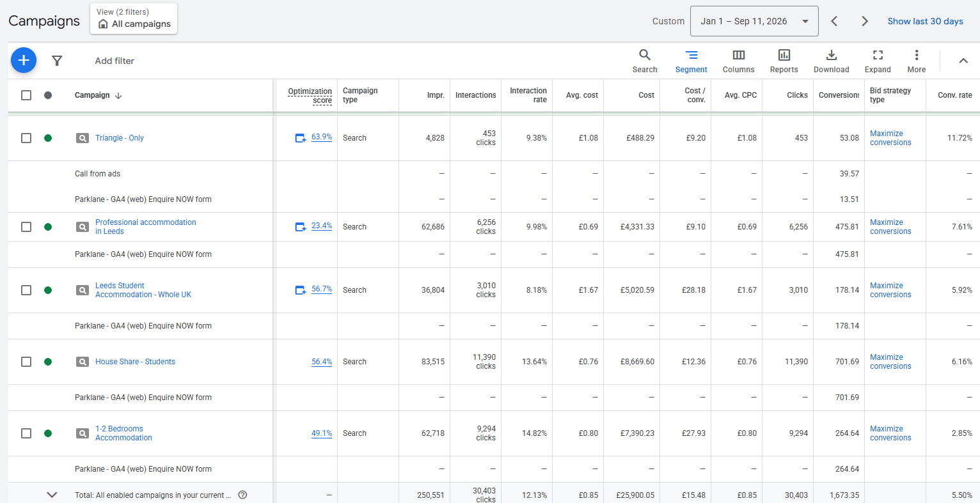980x503 pixels.
Task: Click the recommendation icon beside 23.4% score
Action: click(x=301, y=227)
